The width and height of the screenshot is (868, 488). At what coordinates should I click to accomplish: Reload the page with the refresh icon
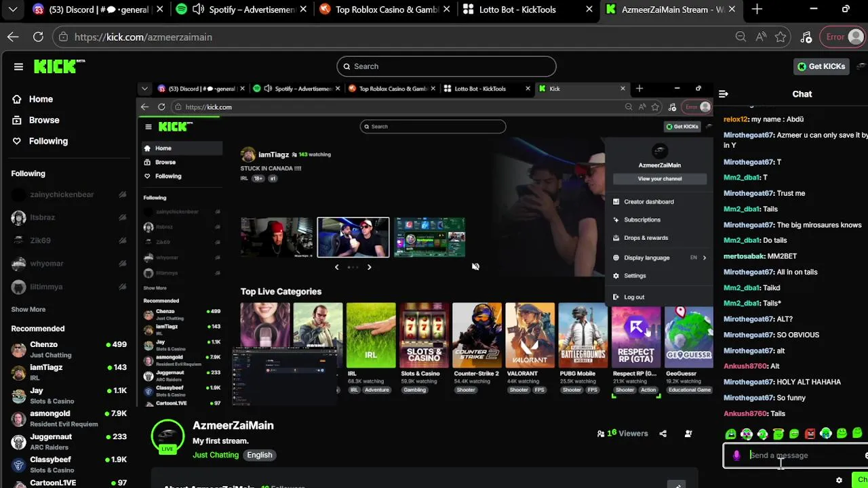pyautogui.click(x=38, y=37)
